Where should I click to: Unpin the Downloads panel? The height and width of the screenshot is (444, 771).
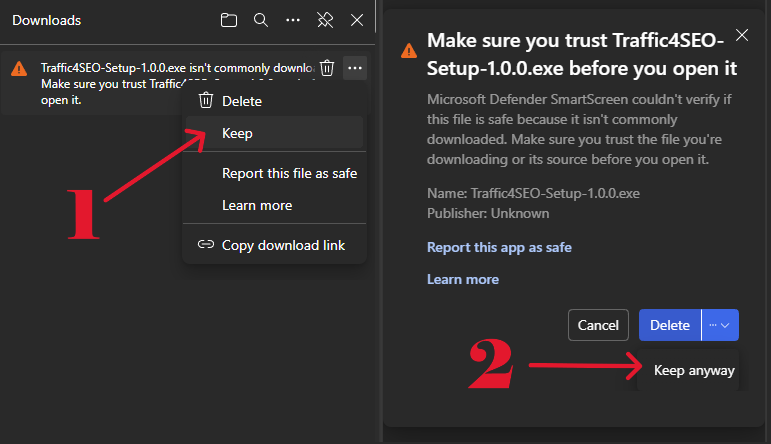pyautogui.click(x=325, y=20)
